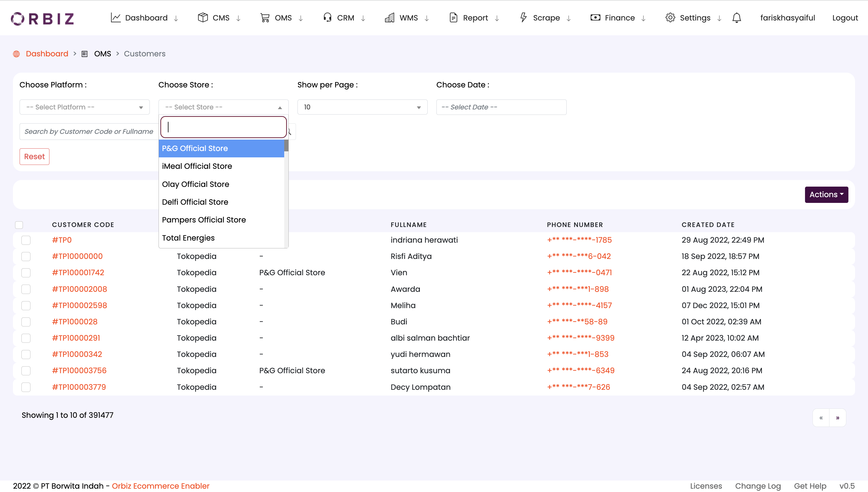Collapse the Select Store dropdown
Image resolution: width=868 pixels, height=492 pixels.
[223, 107]
